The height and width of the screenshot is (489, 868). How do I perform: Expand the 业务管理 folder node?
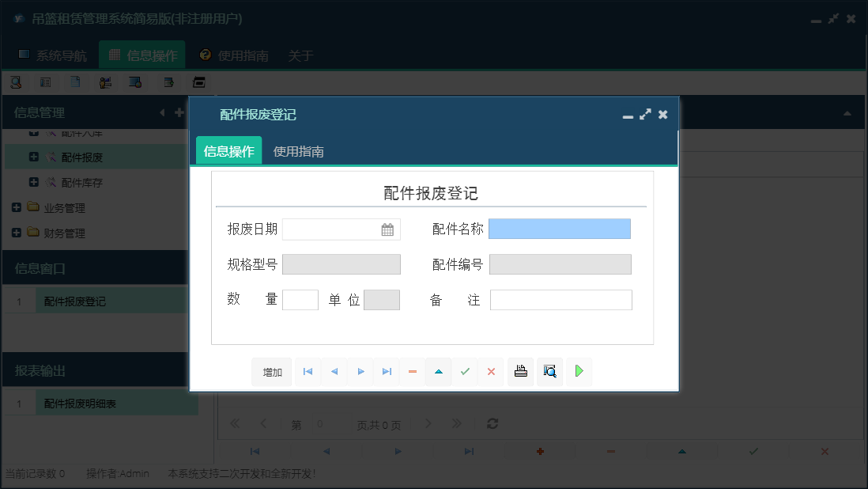pyautogui.click(x=17, y=207)
